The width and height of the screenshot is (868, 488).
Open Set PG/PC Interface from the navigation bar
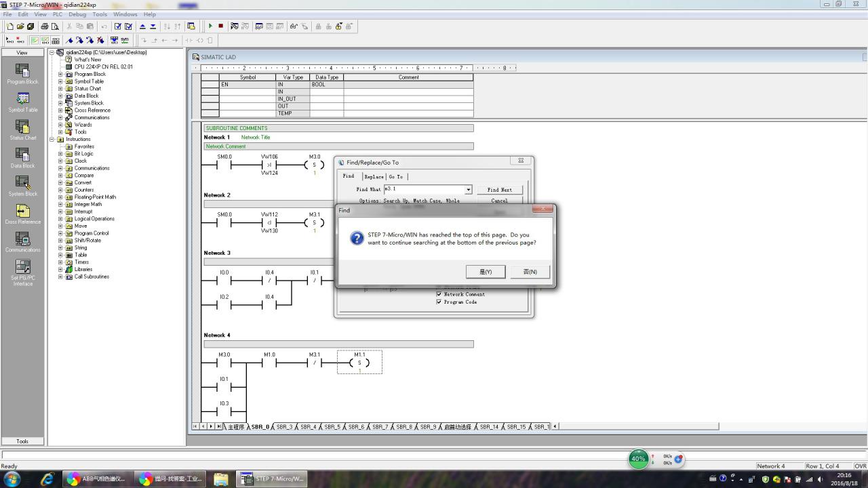pos(22,272)
